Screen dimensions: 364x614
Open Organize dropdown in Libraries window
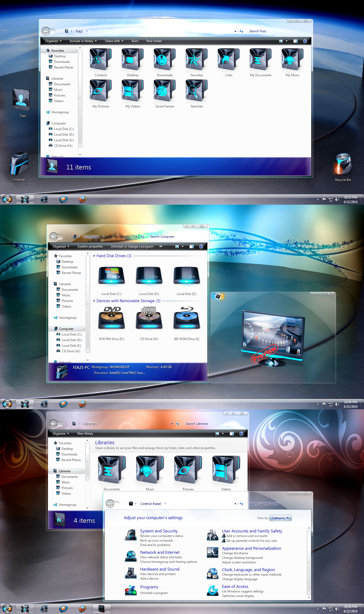[x=61, y=434]
